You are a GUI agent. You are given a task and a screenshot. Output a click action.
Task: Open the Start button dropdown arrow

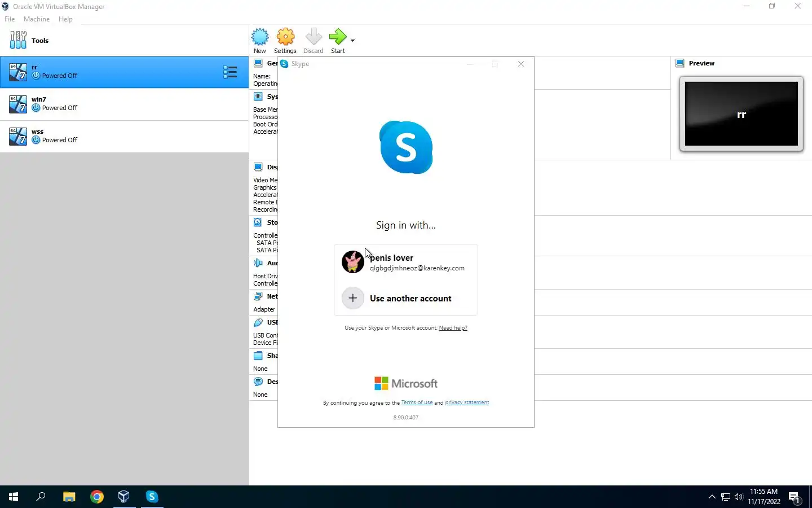pos(352,41)
